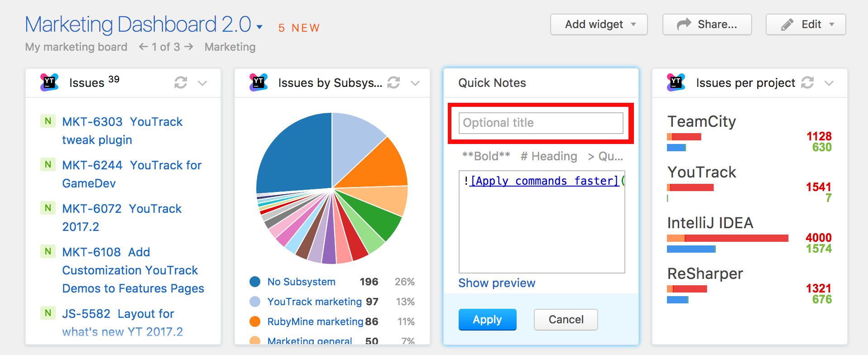Open the Edit dropdown button
Viewport: 868px width, 355px height.
[x=806, y=24]
